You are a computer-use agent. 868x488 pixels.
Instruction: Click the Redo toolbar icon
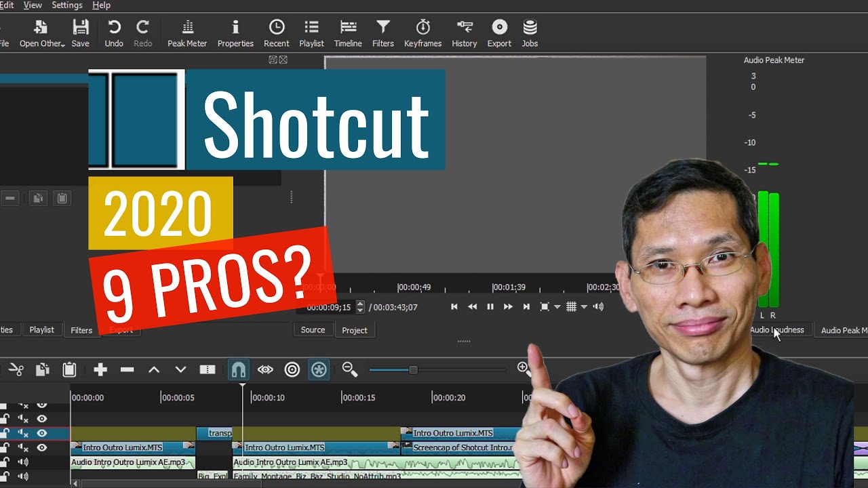coord(142,33)
